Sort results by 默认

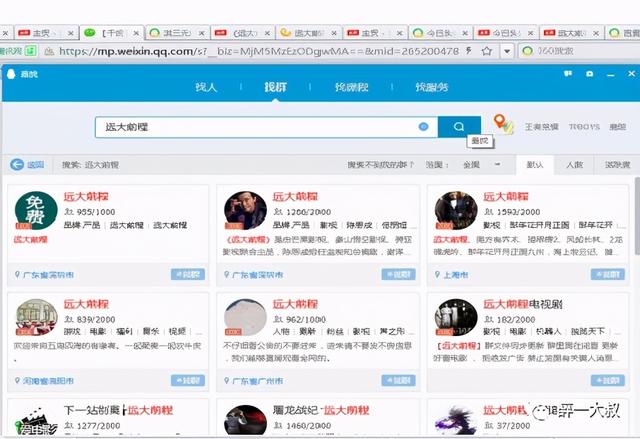(535, 165)
